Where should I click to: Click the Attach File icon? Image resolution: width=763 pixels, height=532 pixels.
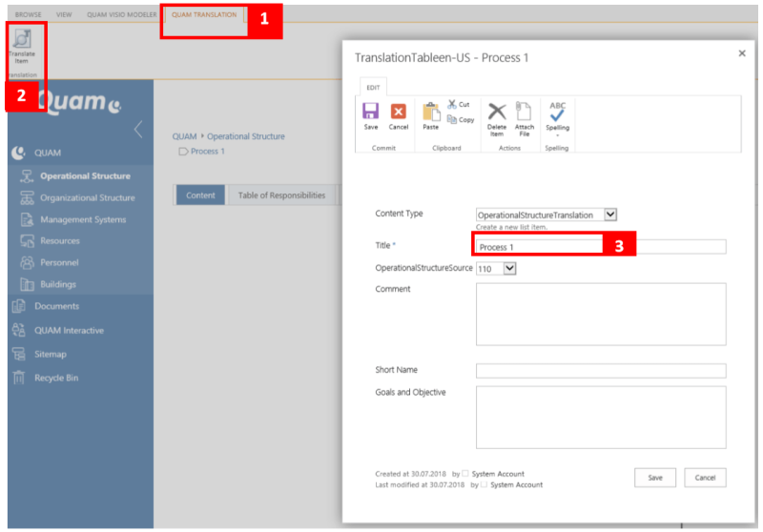point(524,113)
